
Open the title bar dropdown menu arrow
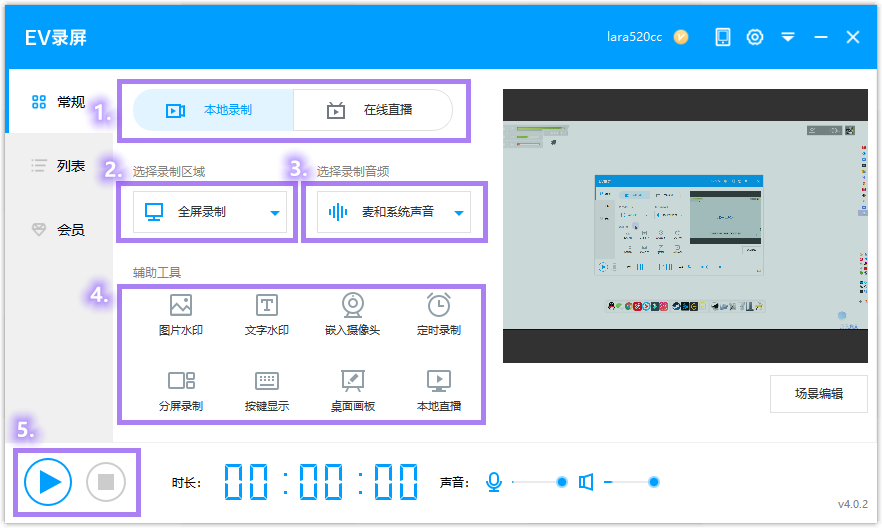[x=788, y=37]
